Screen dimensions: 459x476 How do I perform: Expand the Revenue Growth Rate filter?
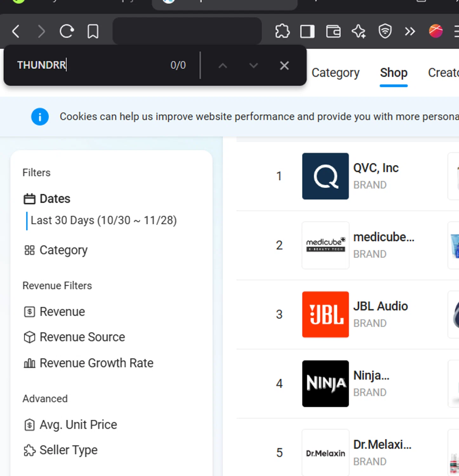coord(96,363)
